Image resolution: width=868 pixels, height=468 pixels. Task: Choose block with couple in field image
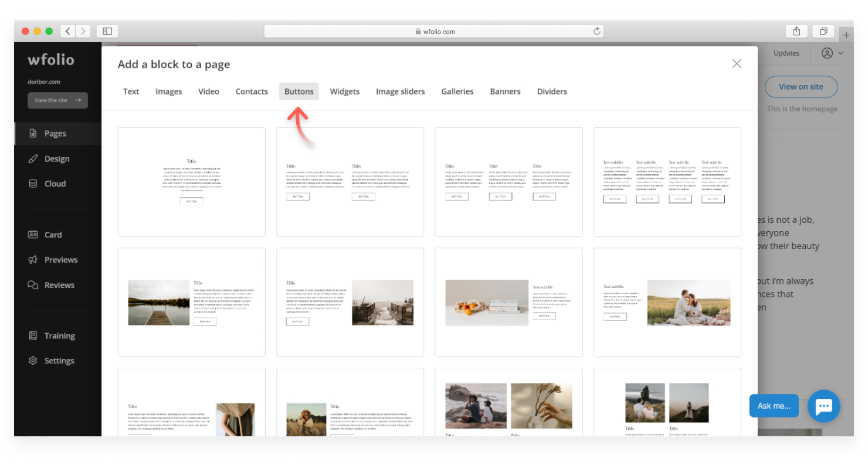pos(667,302)
